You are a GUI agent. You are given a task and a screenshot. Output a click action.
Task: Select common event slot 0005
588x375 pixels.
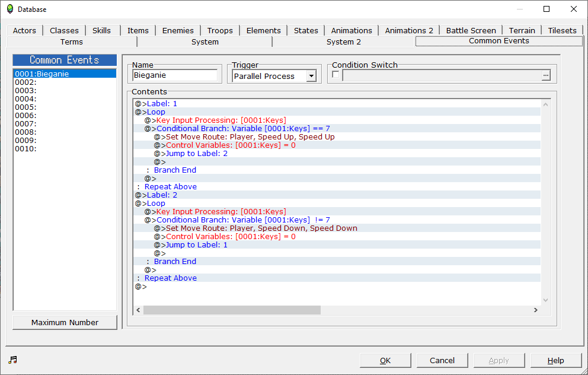click(x=65, y=107)
